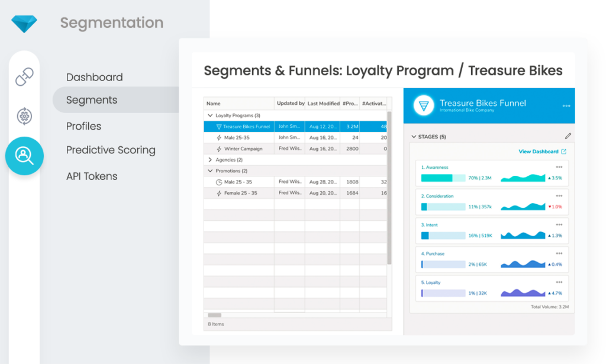Collapse the Promotions group

coord(210,171)
